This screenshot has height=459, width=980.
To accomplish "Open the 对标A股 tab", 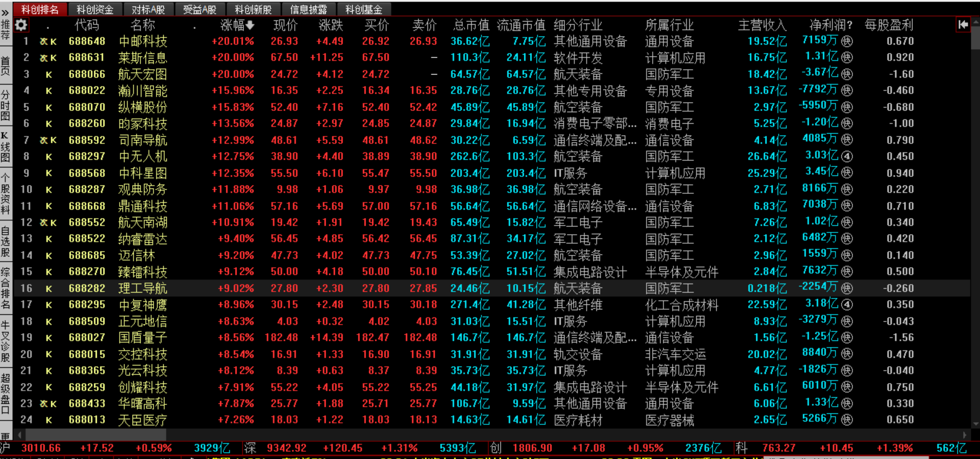I will click(148, 9).
